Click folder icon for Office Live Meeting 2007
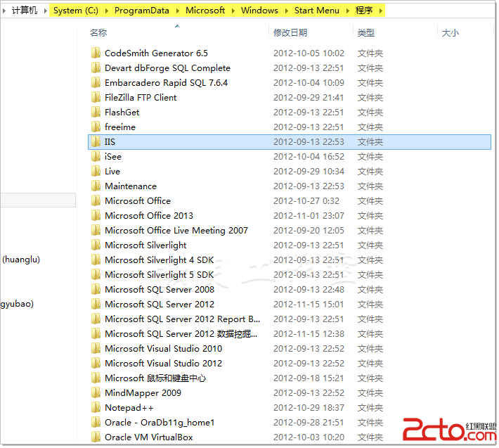Viewport: 499px width, 448px height. (x=96, y=230)
